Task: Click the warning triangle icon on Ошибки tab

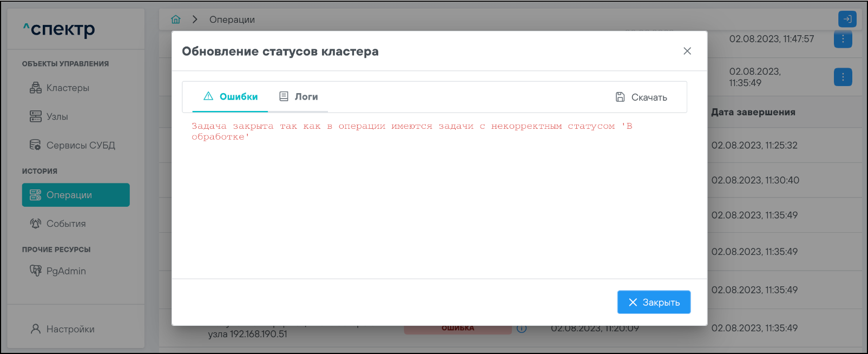Action: click(x=208, y=96)
